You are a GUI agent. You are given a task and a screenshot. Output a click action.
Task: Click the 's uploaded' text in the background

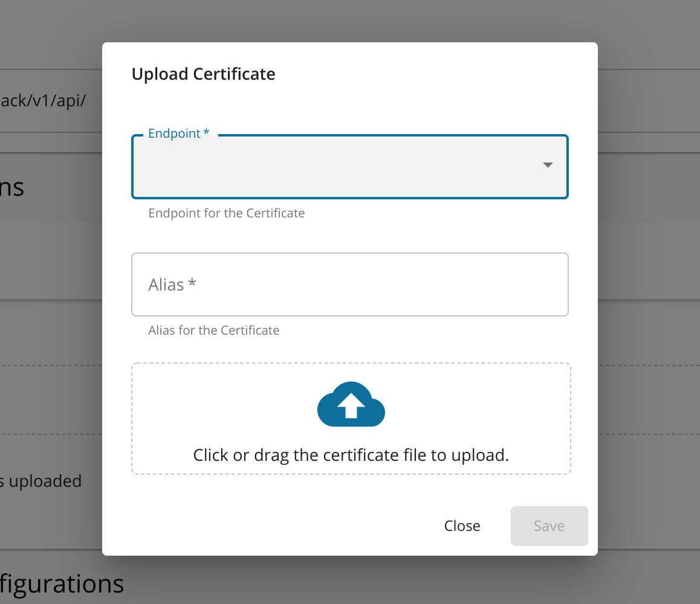click(x=41, y=481)
